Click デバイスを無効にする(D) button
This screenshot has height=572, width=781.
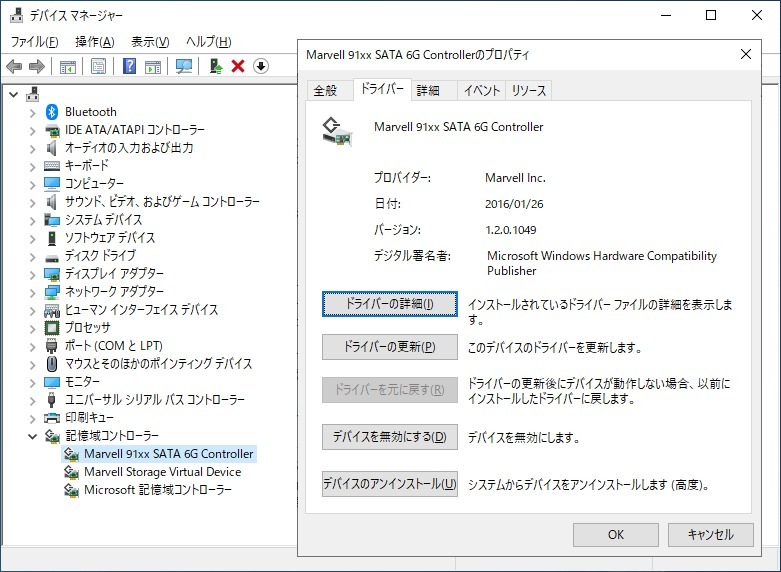(x=390, y=437)
